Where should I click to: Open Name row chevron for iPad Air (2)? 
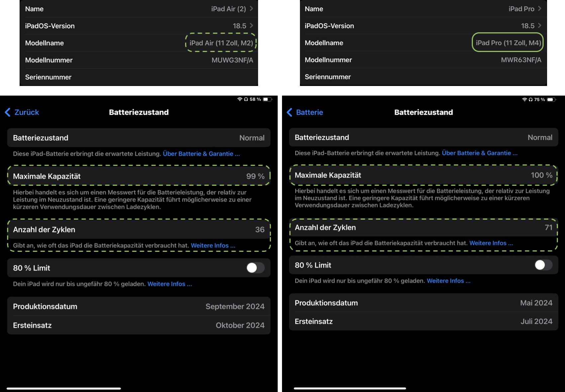point(251,9)
